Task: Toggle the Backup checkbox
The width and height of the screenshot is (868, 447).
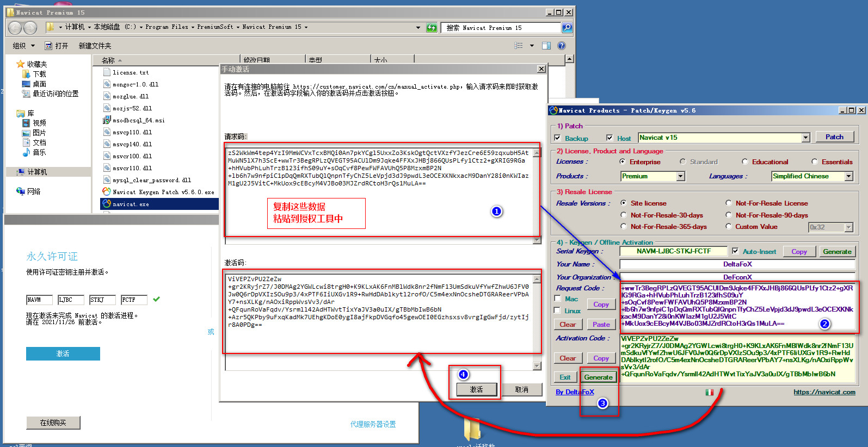Action: click(557, 138)
